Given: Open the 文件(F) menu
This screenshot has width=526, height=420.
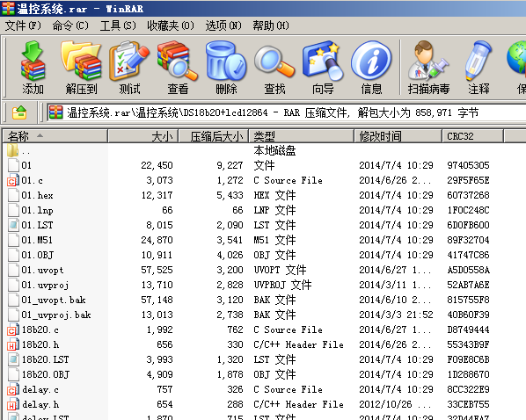Looking at the screenshot, I should coord(23,25).
